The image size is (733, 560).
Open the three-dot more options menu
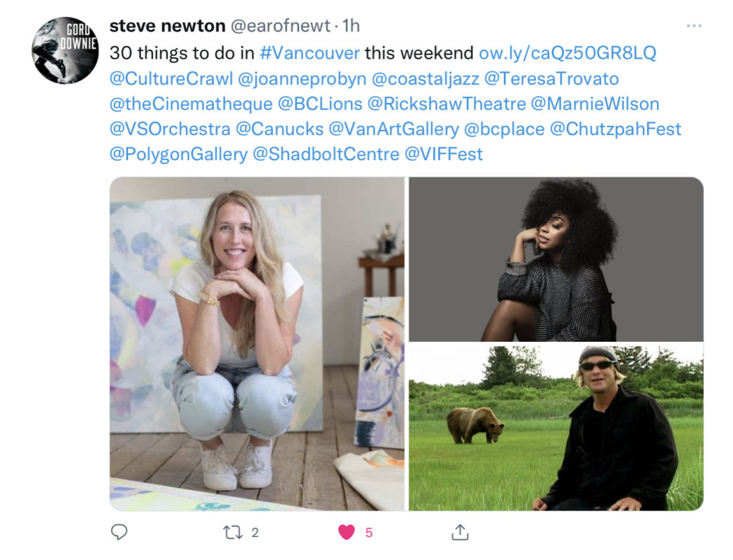click(694, 26)
